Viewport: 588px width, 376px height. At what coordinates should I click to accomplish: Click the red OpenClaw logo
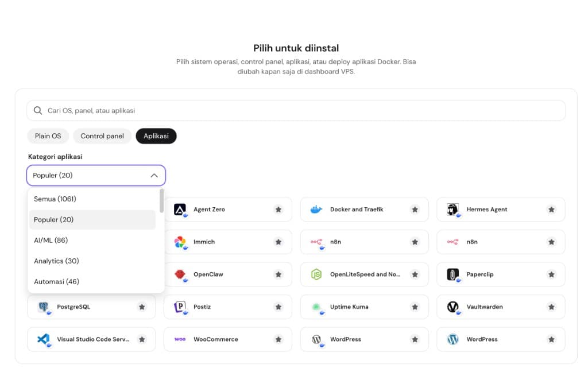pos(180,274)
